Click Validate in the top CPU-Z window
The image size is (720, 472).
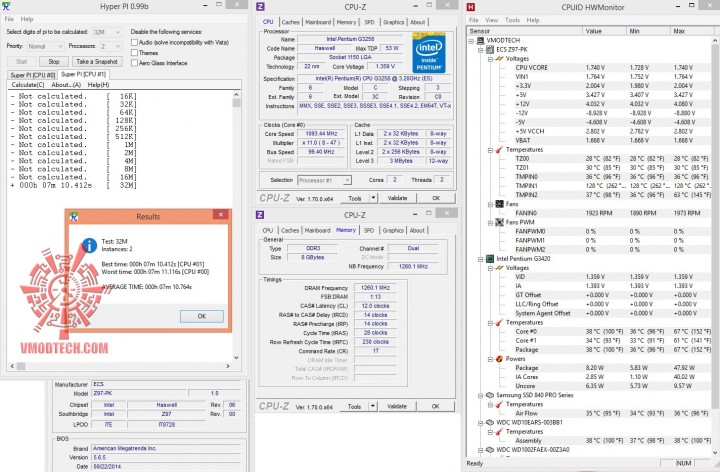pyautogui.click(x=398, y=198)
